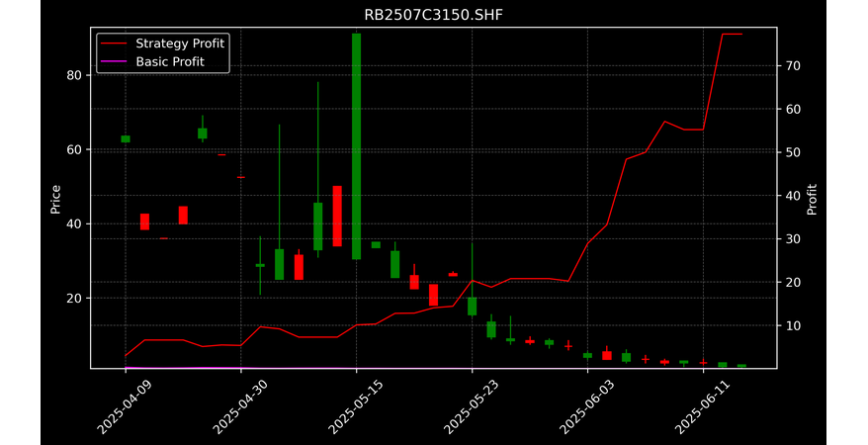Click the Price axis label
This screenshot has height=445, width=868.
[55, 199]
